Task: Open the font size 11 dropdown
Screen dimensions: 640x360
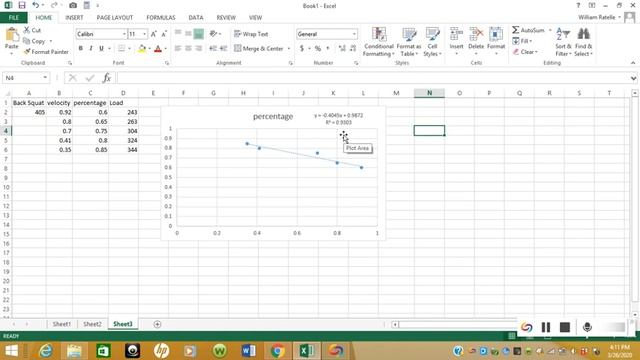Action: tap(144, 34)
